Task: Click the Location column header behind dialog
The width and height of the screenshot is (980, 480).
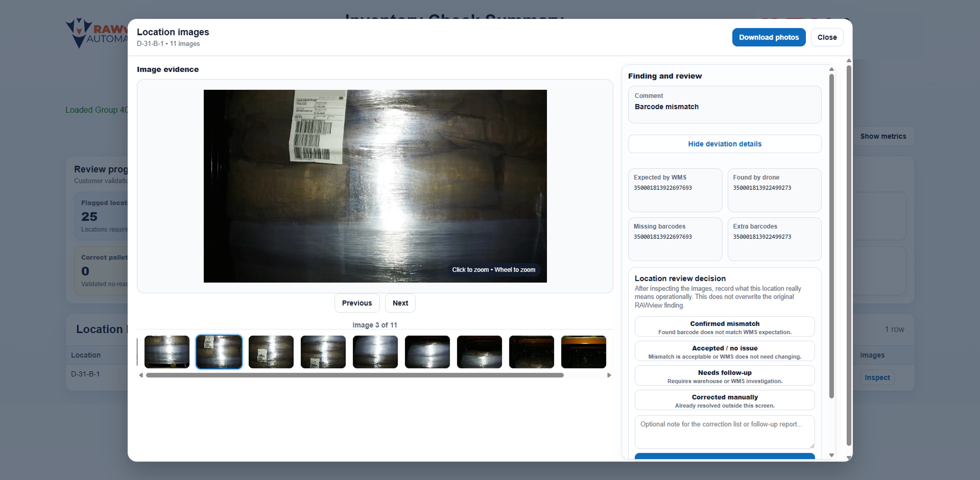Action: (x=86, y=355)
